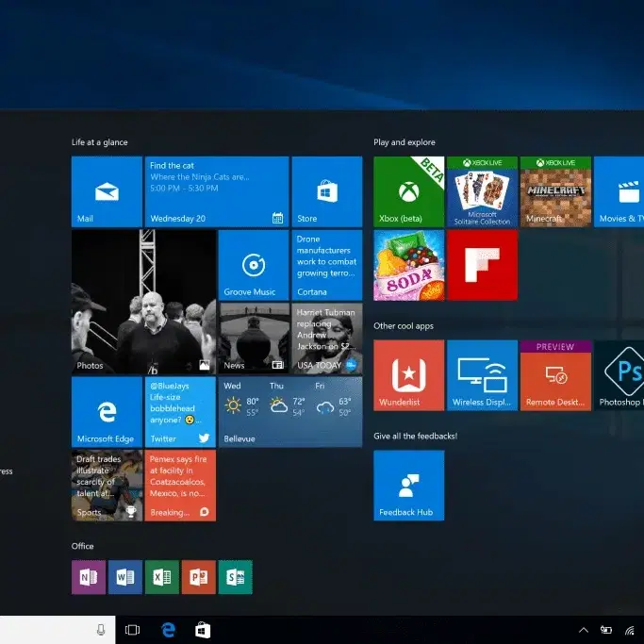Open the Photoshop tile
This screenshot has height=644, width=644.
[x=619, y=375]
